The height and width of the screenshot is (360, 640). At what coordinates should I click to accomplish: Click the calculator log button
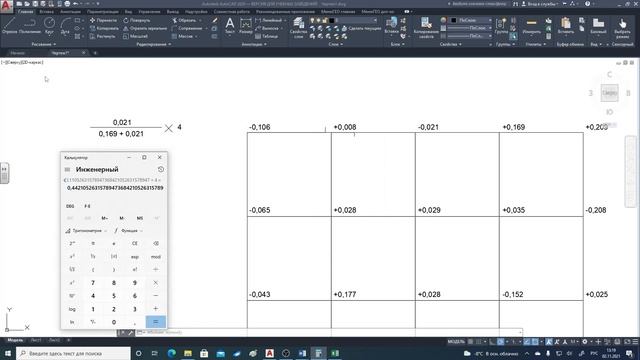tap(72, 309)
